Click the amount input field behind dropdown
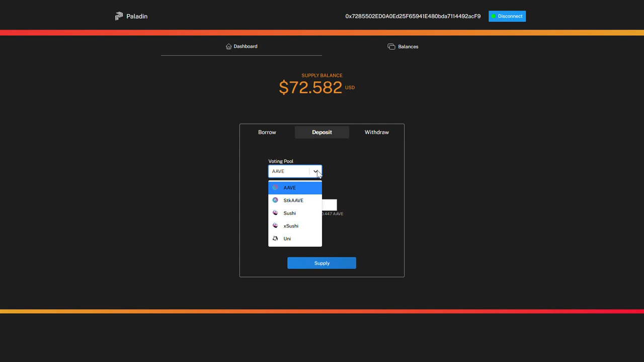The width and height of the screenshot is (644, 362). (x=330, y=205)
